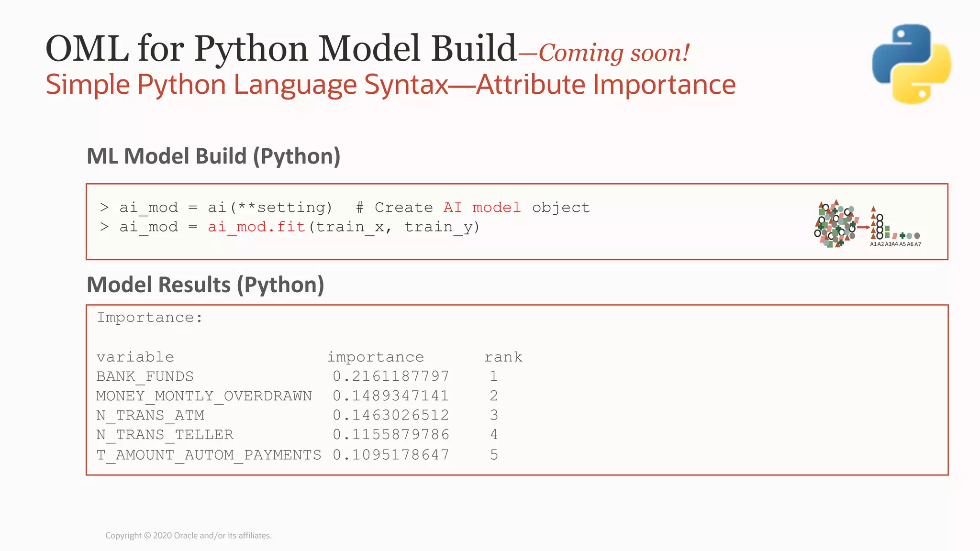Select the BANK_FUNDS variable name
980x551 pixels.
point(145,377)
